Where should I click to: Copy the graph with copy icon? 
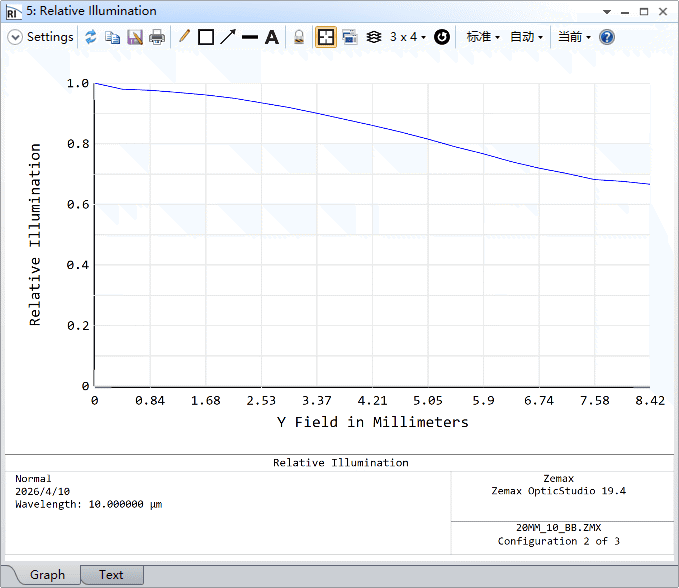click(x=113, y=37)
